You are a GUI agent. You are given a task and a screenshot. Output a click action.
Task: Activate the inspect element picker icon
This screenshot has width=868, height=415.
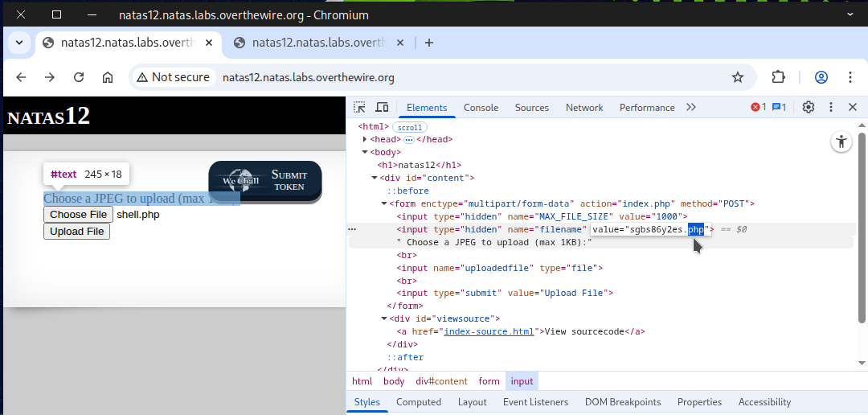(x=359, y=108)
